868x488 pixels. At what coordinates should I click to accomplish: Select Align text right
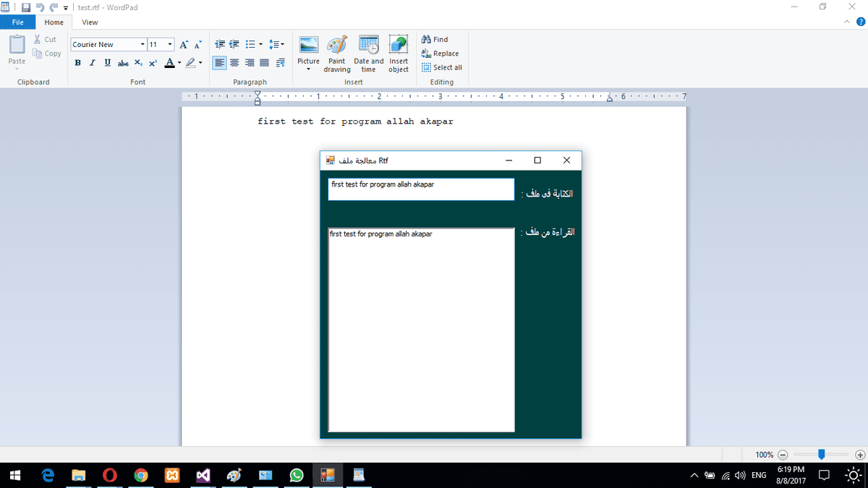coord(250,63)
